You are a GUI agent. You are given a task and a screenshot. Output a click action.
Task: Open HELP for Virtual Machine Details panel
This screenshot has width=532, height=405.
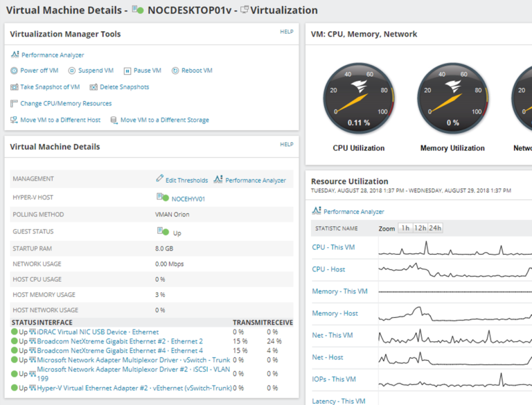pos(287,145)
